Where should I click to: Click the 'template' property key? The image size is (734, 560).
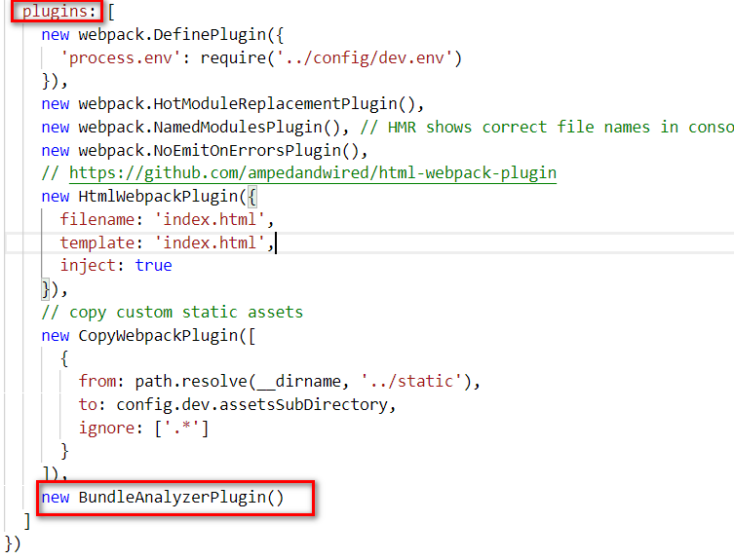point(97,243)
